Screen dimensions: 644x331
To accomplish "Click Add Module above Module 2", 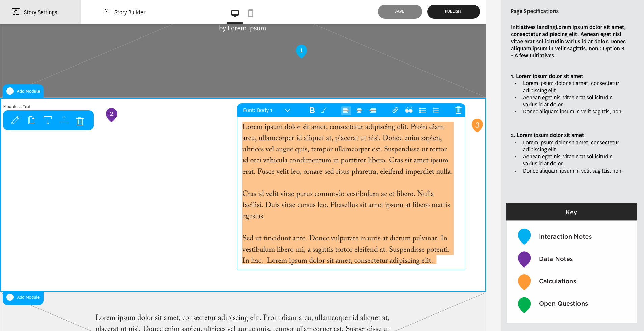I will [x=23, y=91].
